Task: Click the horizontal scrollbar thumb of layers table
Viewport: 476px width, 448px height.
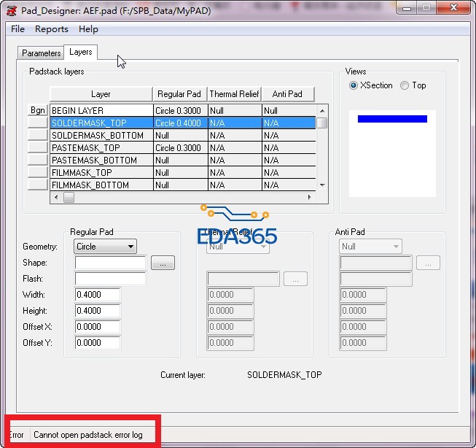Action: [x=69, y=197]
